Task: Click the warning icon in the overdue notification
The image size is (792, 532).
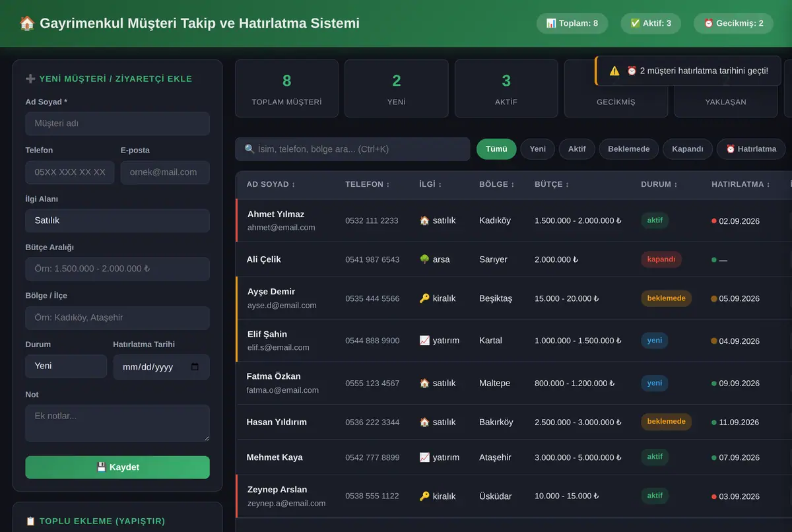Action: tap(614, 71)
